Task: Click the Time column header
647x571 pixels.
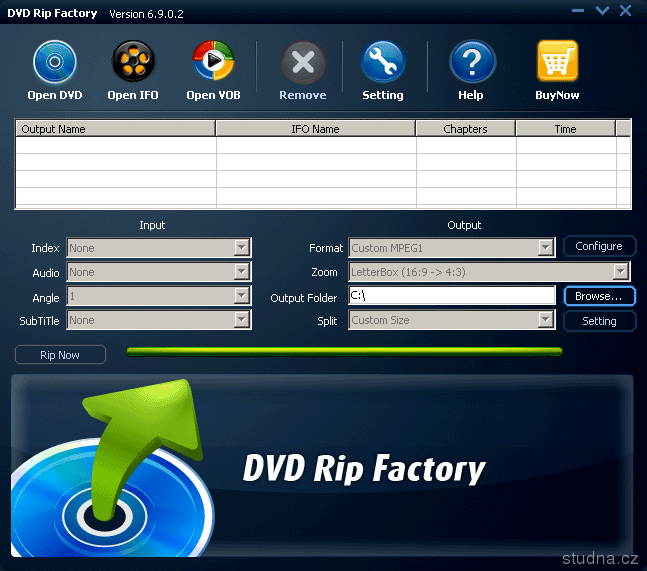Action: click(565, 129)
